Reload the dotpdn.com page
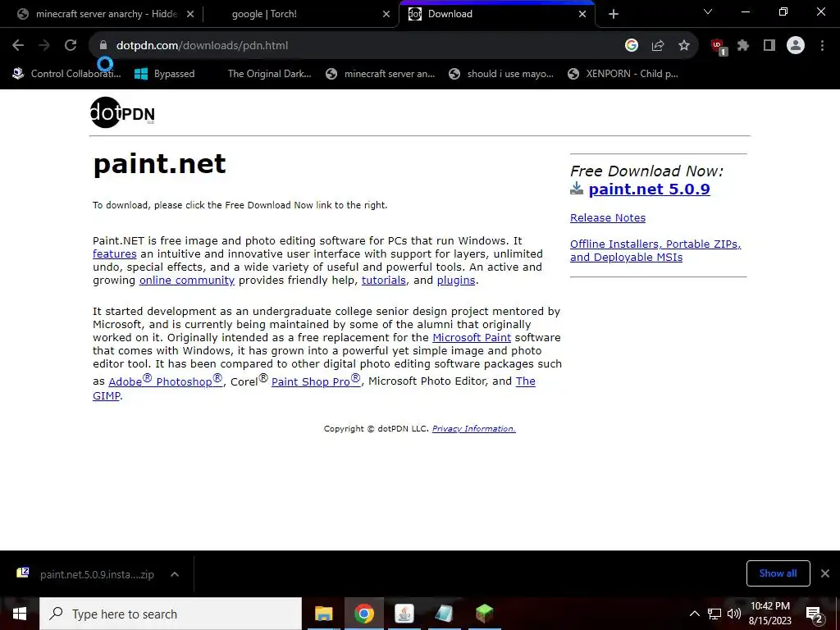This screenshot has width=840, height=630. [71, 46]
